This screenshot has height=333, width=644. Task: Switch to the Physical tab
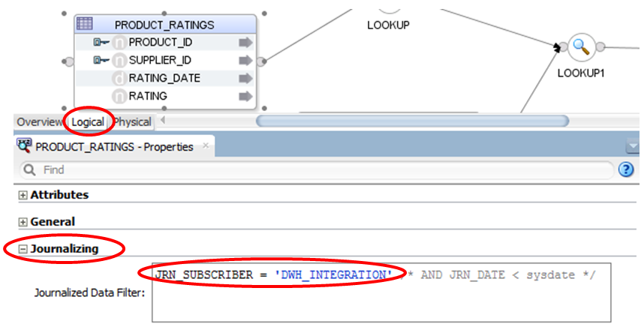click(x=132, y=121)
